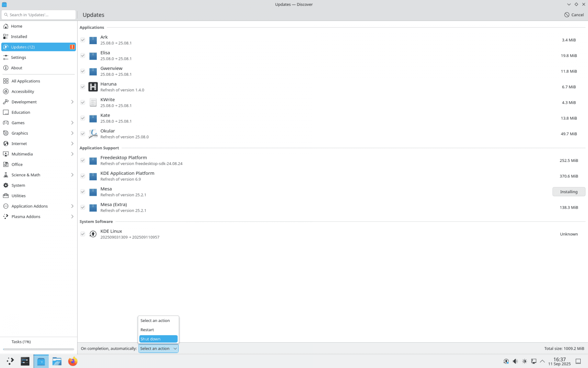Open Discover Settings from sidebar
The height and width of the screenshot is (368, 588).
click(39, 57)
